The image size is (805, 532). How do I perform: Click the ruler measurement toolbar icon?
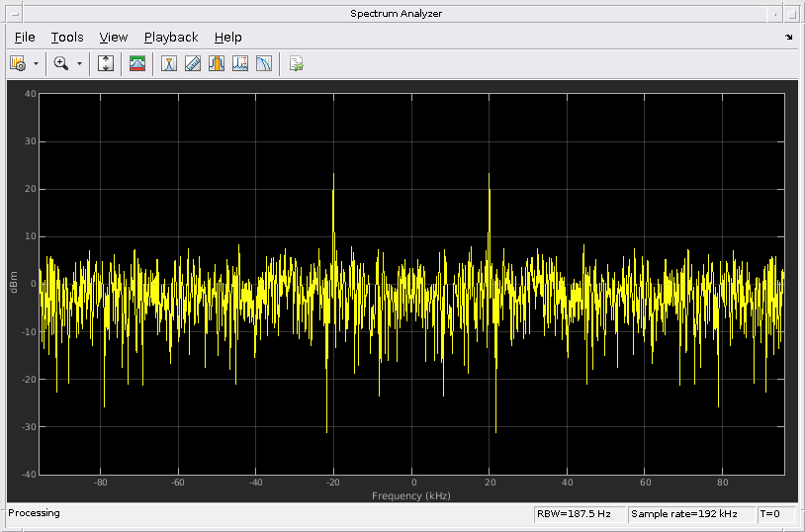(193, 63)
